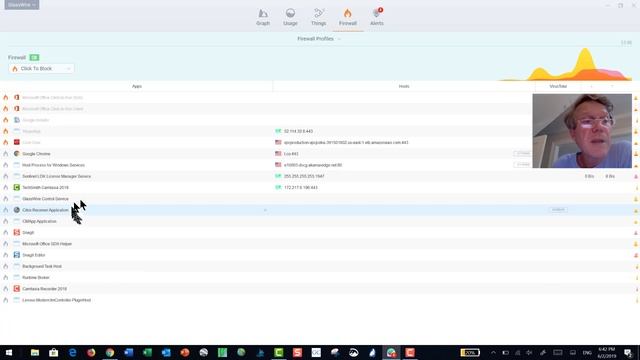Screen dimensions: 640x360
Task: Click the Google Chrome app icon
Action: 17,154
